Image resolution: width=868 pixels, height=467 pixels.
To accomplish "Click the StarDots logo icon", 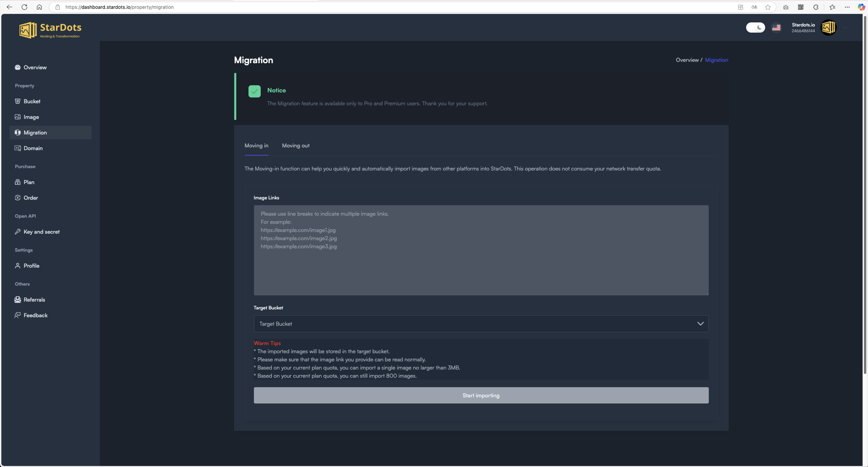I will 28,30.
